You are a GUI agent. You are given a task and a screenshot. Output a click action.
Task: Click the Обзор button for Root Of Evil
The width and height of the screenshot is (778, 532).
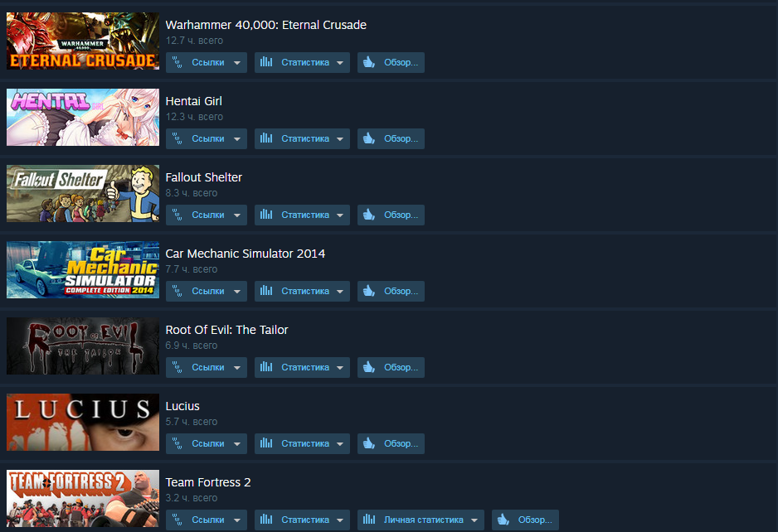(391, 367)
